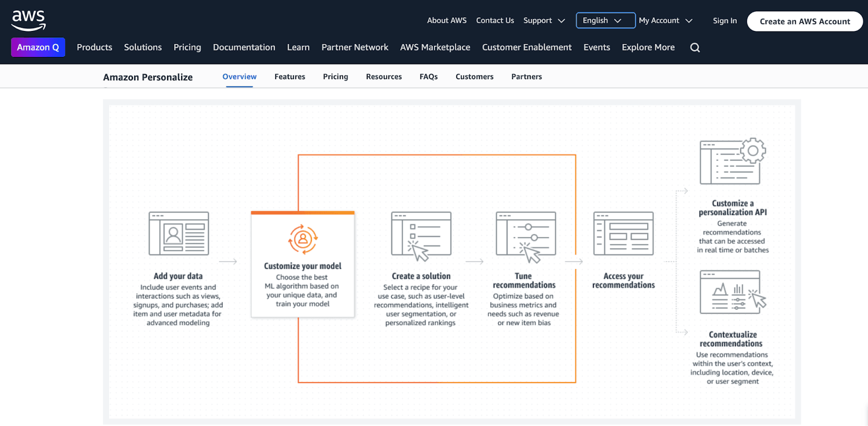Open AWS Marketplace menu
The width and height of the screenshot is (868, 426).
tap(435, 47)
